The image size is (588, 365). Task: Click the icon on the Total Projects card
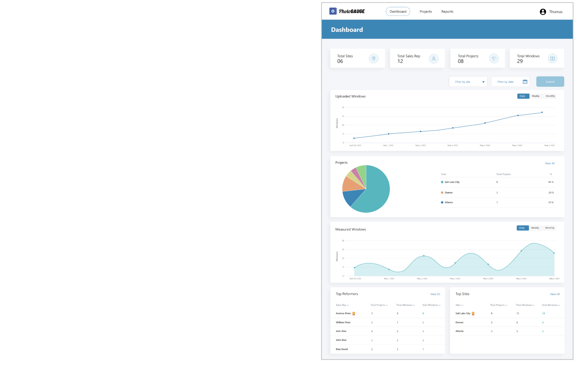click(494, 59)
